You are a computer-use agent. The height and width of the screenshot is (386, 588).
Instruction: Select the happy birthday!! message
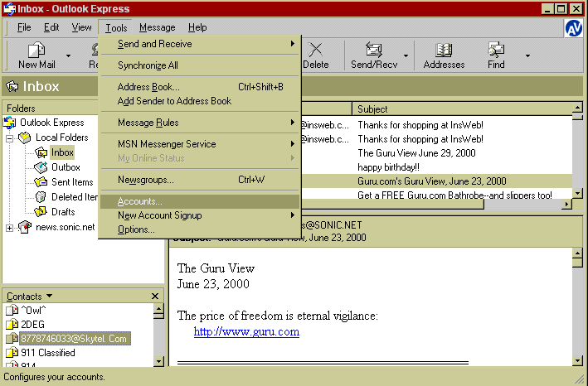click(388, 167)
